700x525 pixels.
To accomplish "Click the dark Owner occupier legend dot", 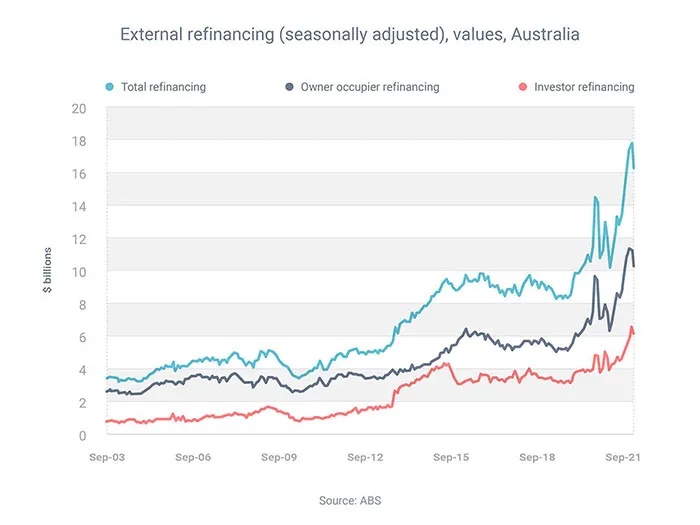I will point(290,87).
